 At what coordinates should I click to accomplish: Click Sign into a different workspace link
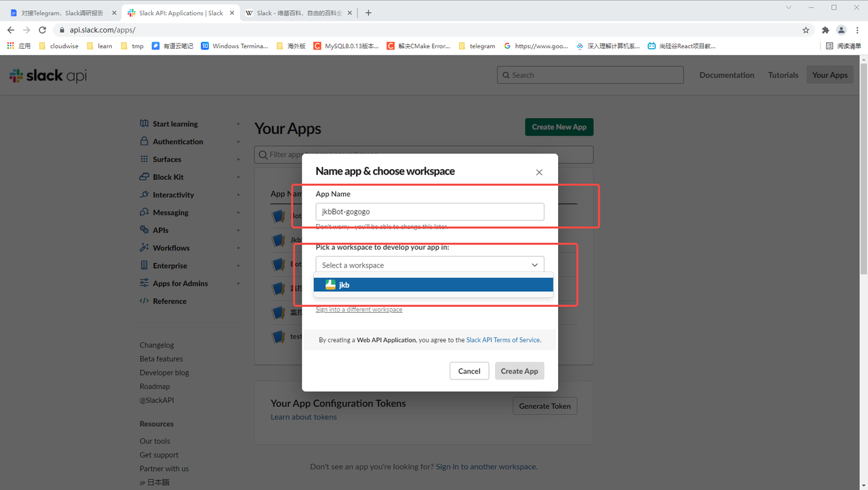click(359, 309)
